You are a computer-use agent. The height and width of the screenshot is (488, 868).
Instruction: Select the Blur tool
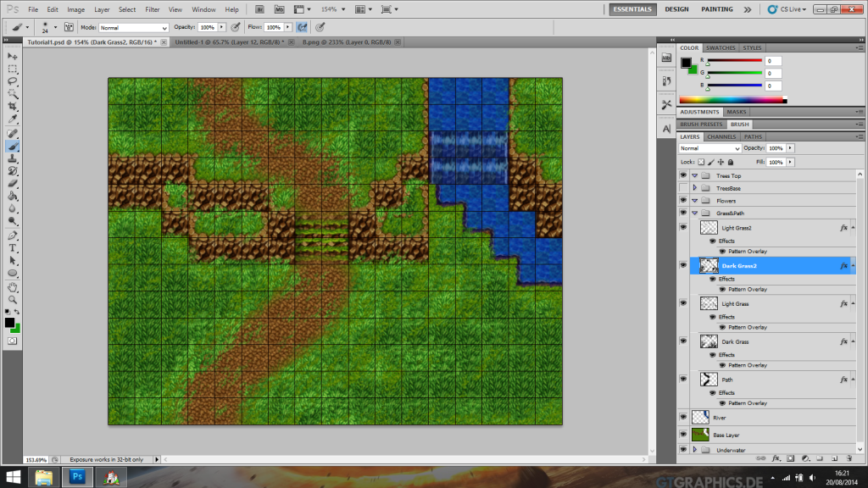click(12, 208)
